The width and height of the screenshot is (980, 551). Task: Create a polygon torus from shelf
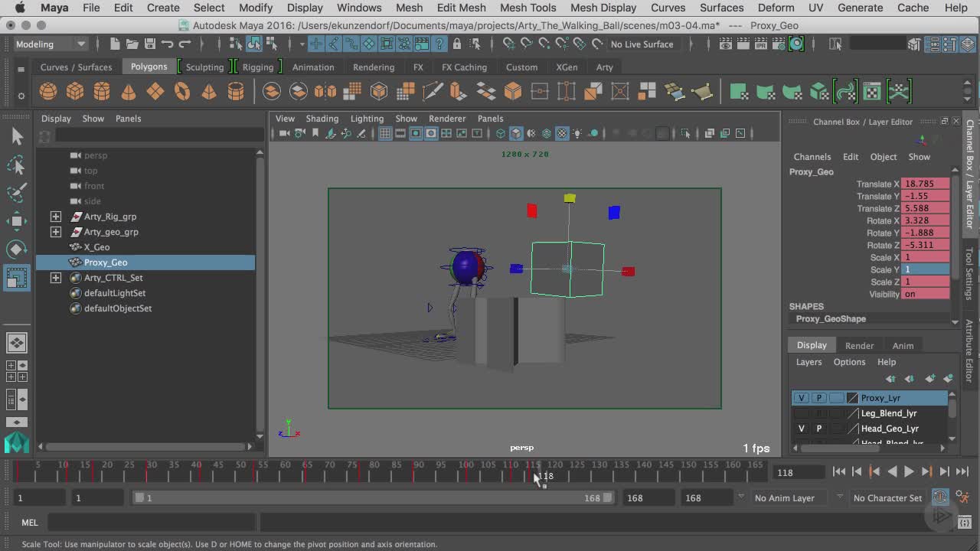(x=182, y=92)
